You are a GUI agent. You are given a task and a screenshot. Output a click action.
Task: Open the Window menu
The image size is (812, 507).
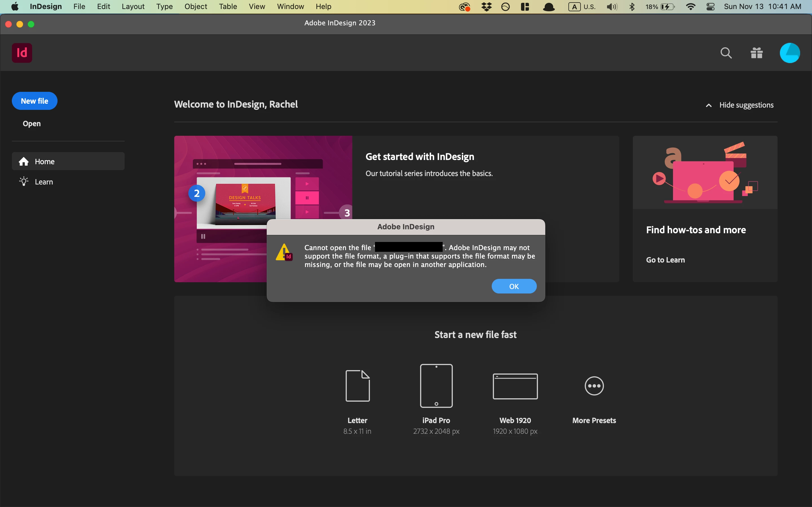tap(290, 7)
